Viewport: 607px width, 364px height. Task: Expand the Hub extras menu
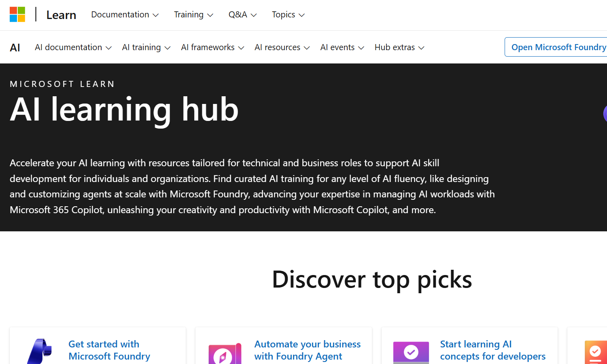click(x=399, y=47)
